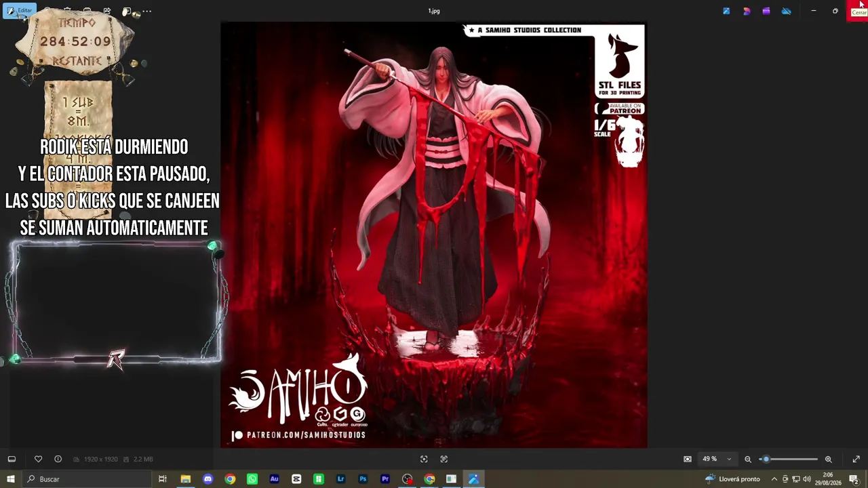Open Adobe Lightroom from the taskbar

click(x=340, y=479)
